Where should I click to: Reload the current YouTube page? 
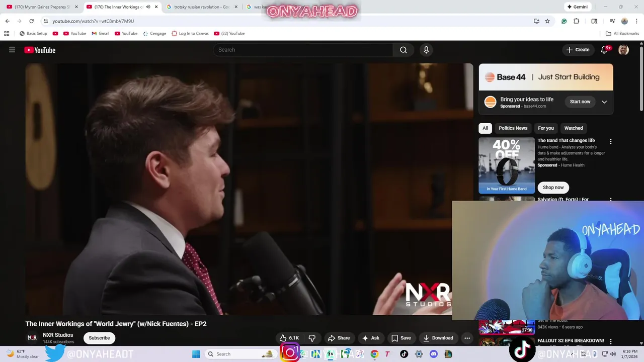[x=31, y=21]
